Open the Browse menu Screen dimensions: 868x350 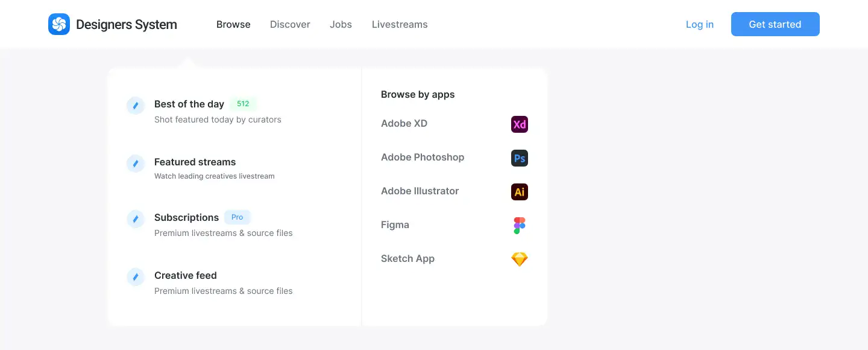233,24
